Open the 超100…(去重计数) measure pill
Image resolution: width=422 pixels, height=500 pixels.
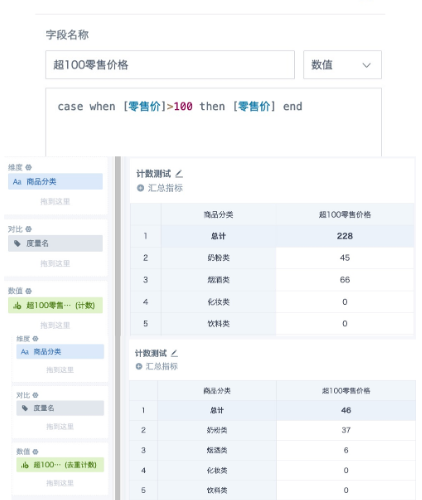click(x=60, y=465)
